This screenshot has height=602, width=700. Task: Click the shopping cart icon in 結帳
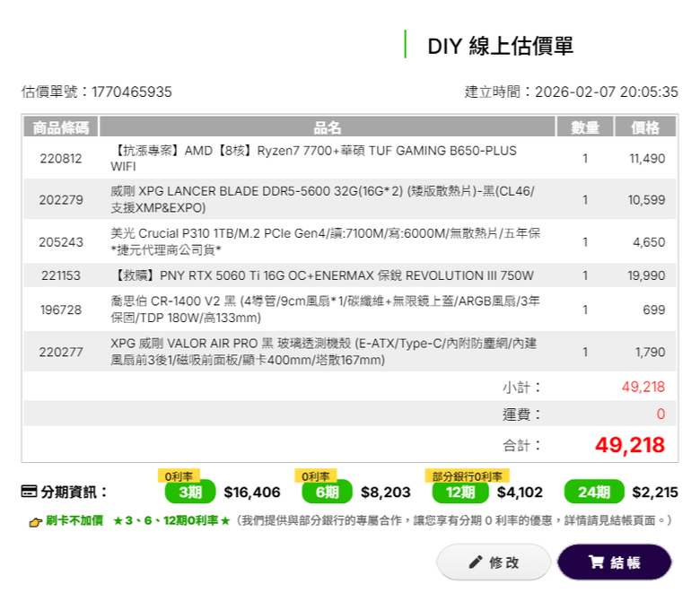596,562
